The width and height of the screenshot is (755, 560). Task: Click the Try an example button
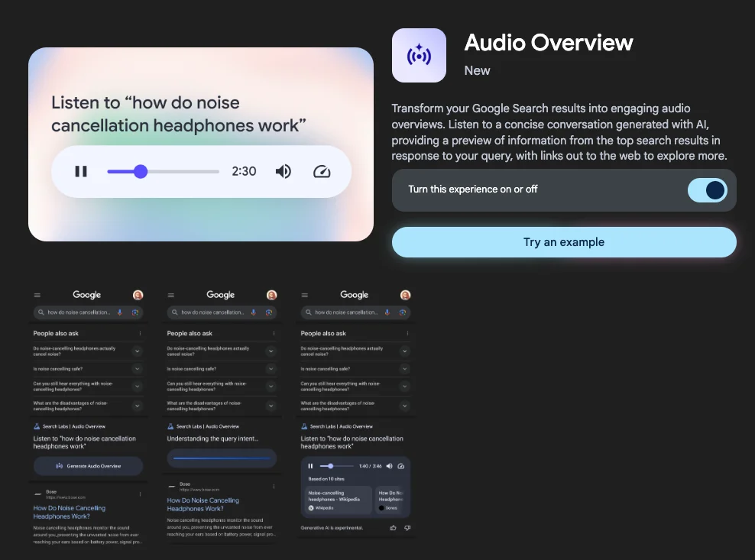tap(564, 242)
